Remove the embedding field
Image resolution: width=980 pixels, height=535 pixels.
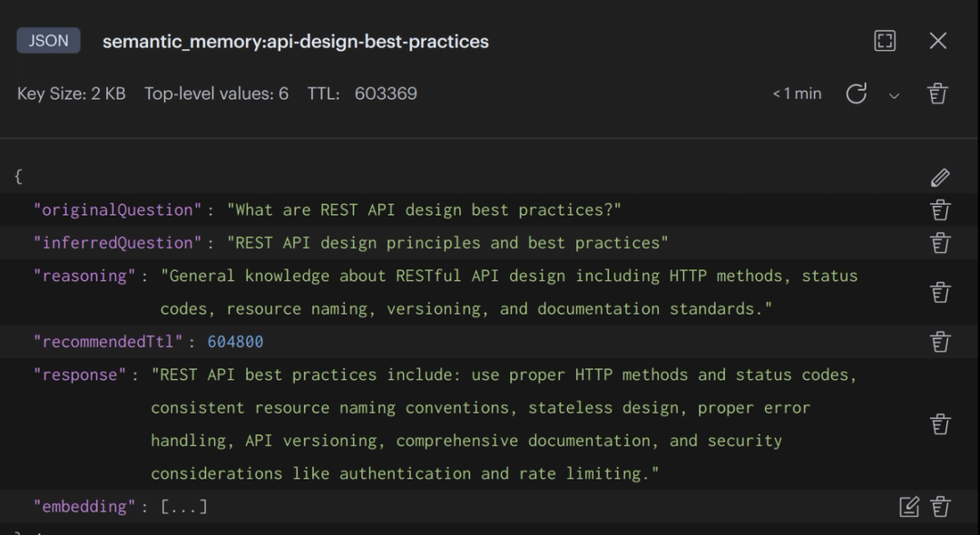pyautogui.click(x=940, y=506)
